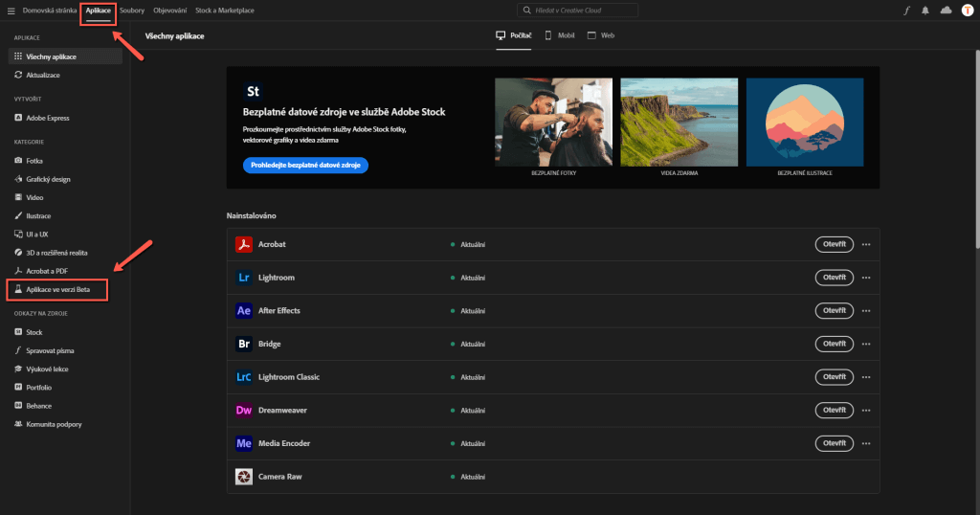Select Všechny aplikace in sidebar
Screen dimensions: 980x515
click(x=65, y=56)
